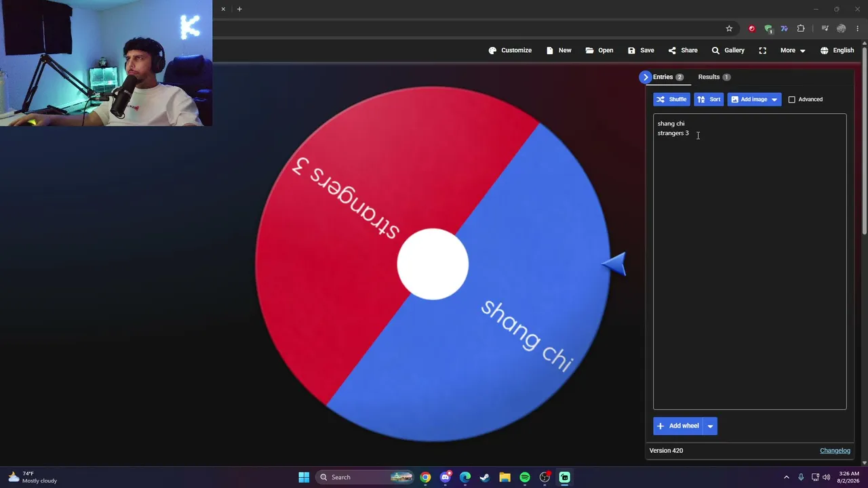This screenshot has height=488, width=868.
Task: Open Steam from the taskbar
Action: 485,477
